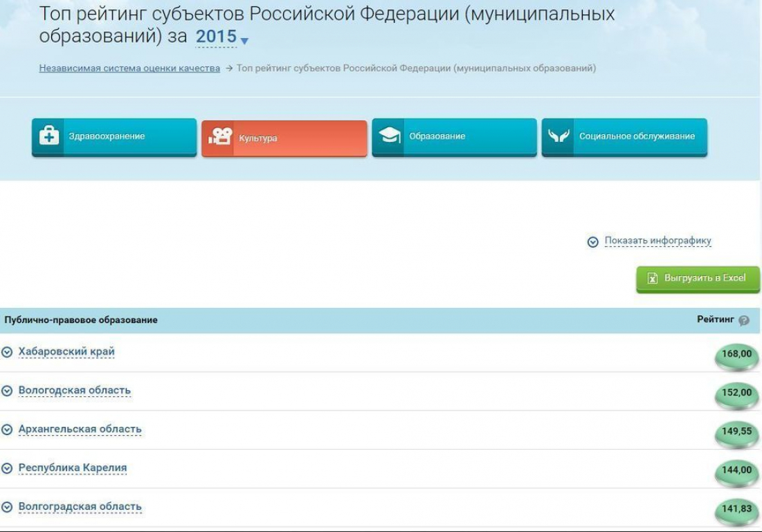Click the Топ рейтинг субъектов page title
The height and width of the screenshot is (532, 762).
[327, 26]
